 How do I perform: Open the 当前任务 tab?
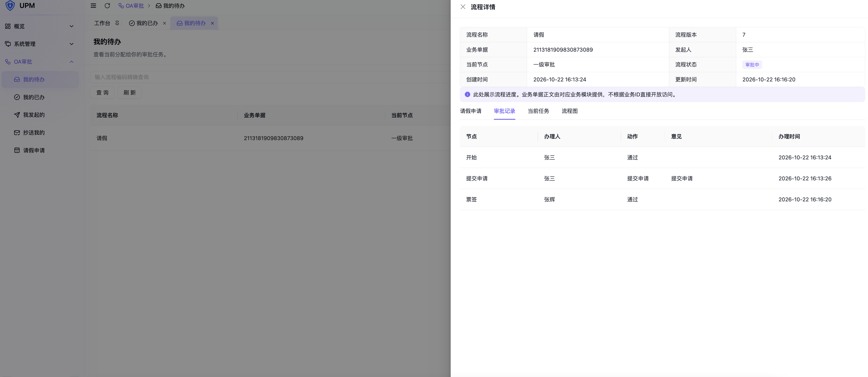[538, 111]
